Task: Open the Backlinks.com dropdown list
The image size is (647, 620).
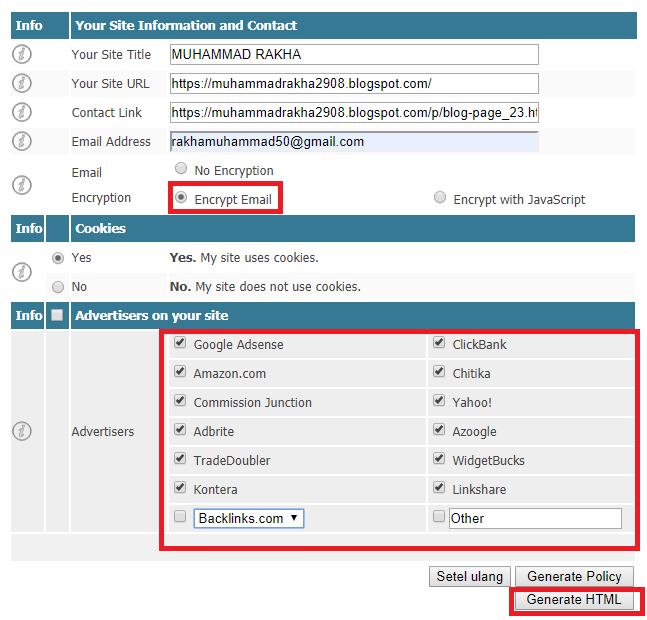Action: tap(249, 519)
